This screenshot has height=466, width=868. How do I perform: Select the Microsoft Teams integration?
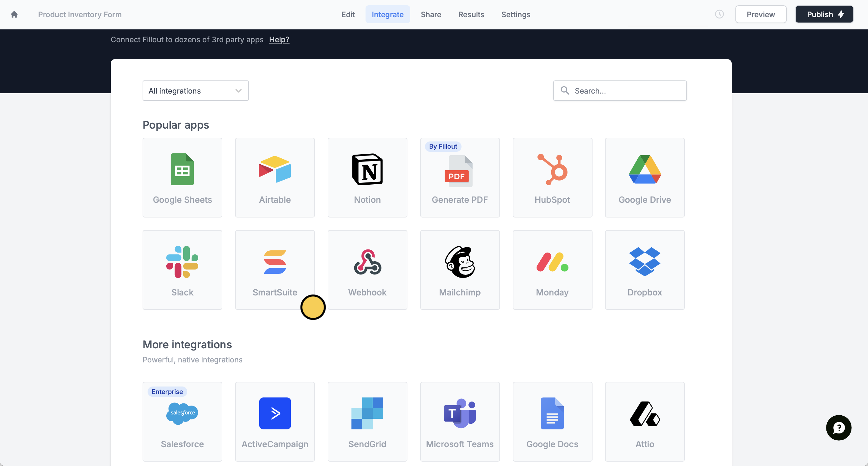pyautogui.click(x=460, y=422)
